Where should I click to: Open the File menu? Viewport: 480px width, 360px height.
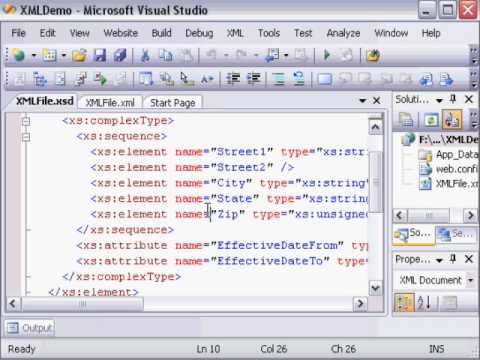18,33
